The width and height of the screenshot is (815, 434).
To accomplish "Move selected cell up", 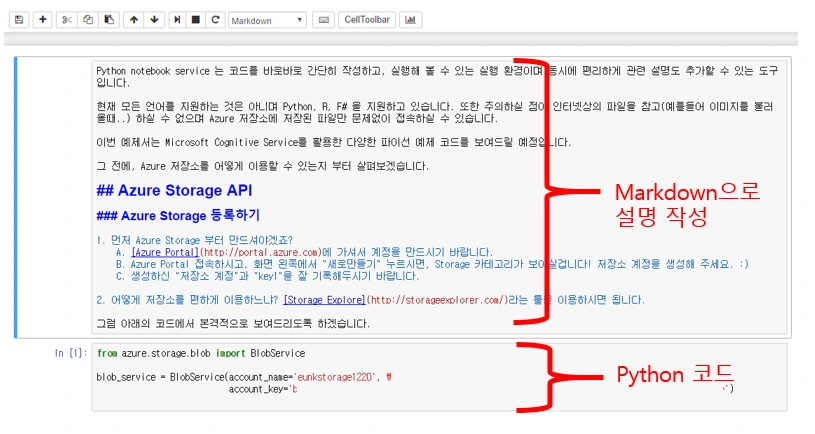I will pyautogui.click(x=134, y=20).
